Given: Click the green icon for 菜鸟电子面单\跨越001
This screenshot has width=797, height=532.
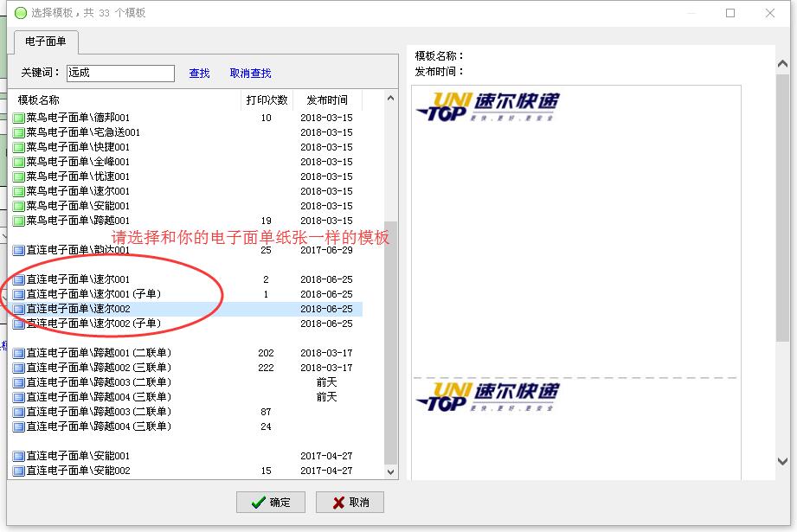Looking at the screenshot, I should 19,221.
